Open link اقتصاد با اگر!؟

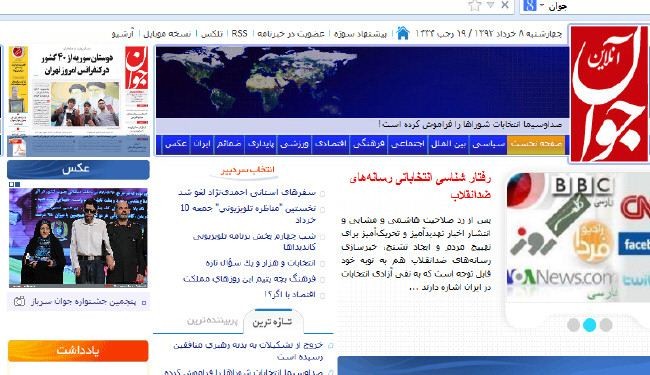pyautogui.click(x=290, y=294)
